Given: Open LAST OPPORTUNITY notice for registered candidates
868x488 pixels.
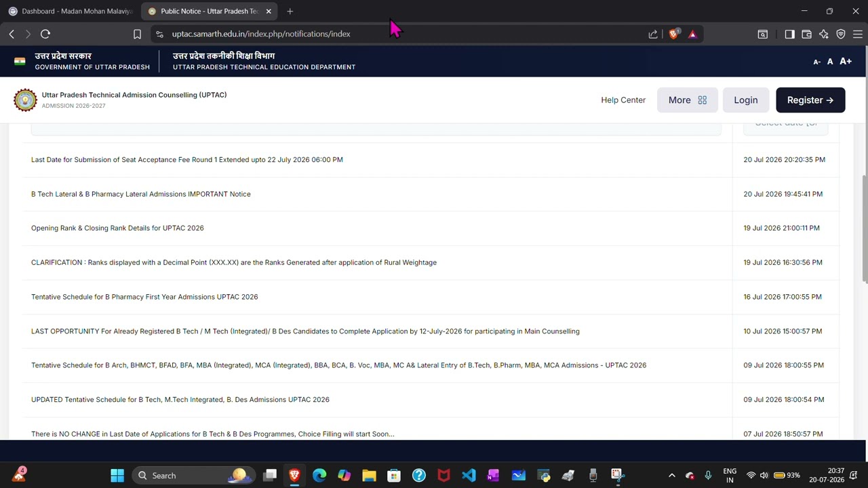Looking at the screenshot, I should pyautogui.click(x=305, y=331).
